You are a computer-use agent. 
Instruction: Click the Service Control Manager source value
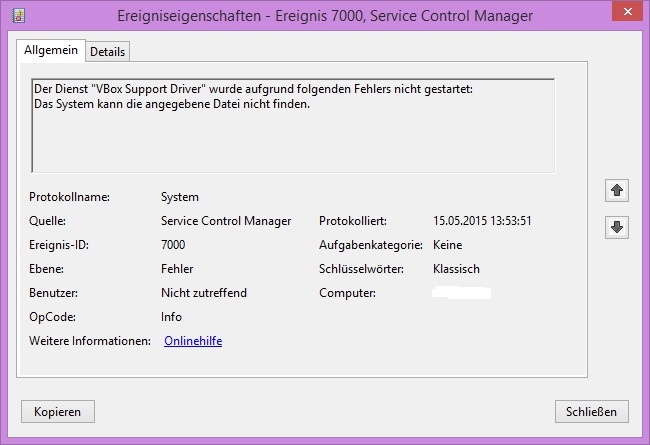226,221
